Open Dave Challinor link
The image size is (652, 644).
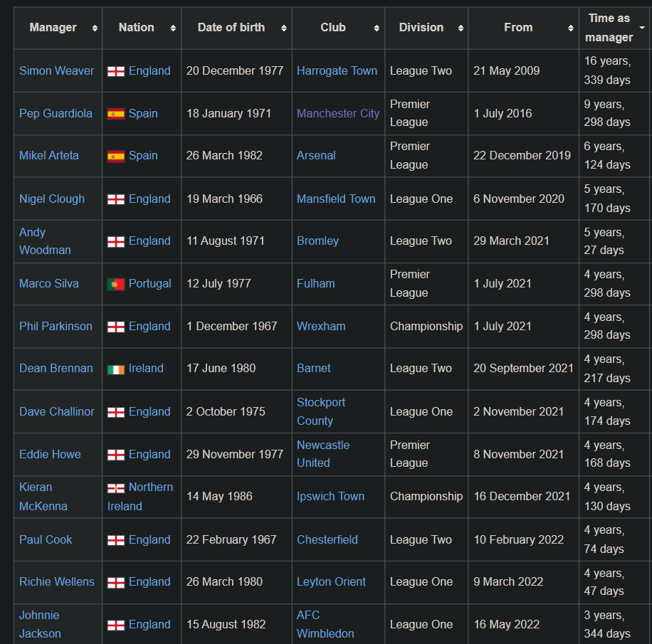(x=56, y=411)
